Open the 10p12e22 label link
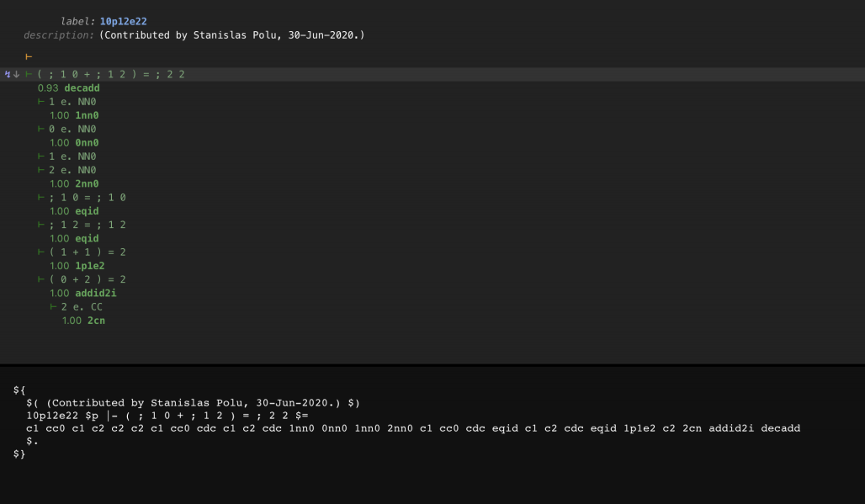865x504 pixels. pos(123,21)
